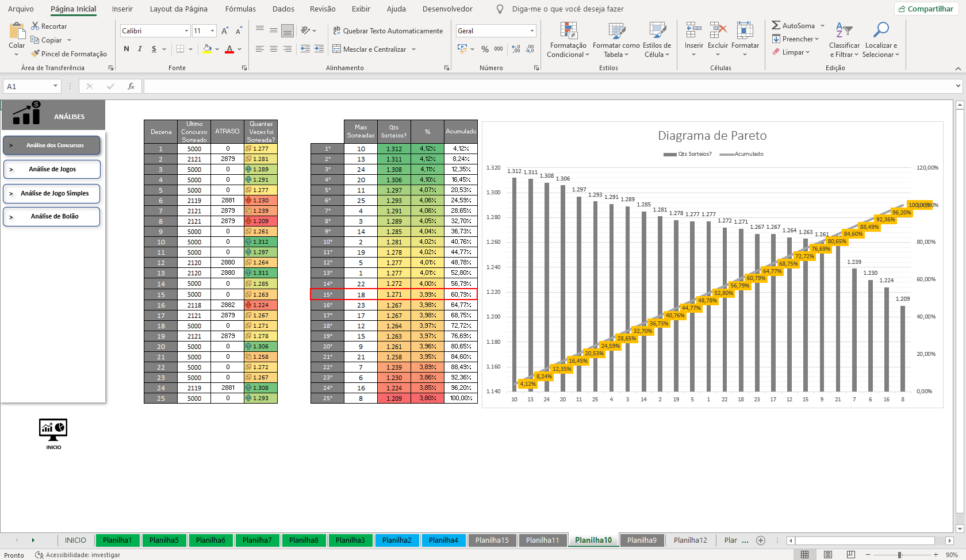This screenshot has height=560, width=966.
Task: Toggle align text right
Action: click(287, 49)
